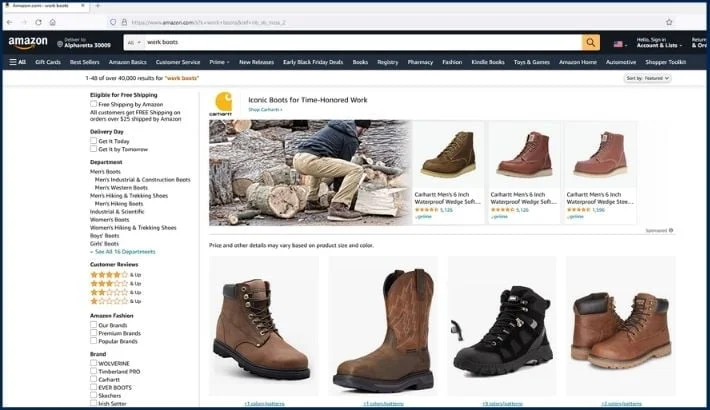Filter by 1 star & up
This screenshot has width=710, height=410.
[116, 301]
